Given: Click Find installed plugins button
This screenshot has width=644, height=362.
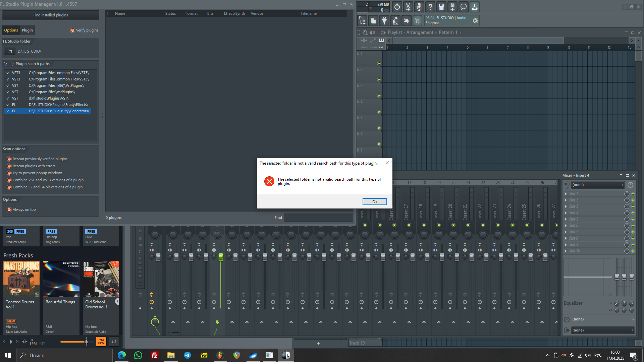Looking at the screenshot, I should pos(51,15).
